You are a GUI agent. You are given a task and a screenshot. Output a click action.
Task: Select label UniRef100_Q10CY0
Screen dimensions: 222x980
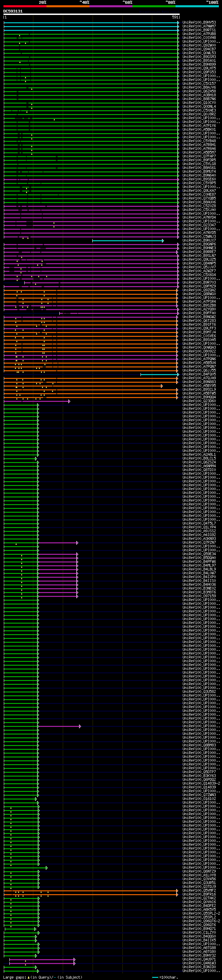[x=199, y=103]
